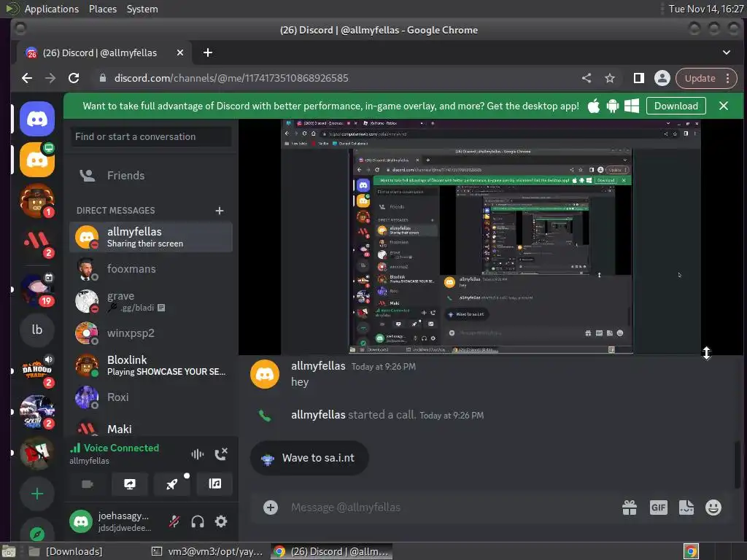Image resolution: width=747 pixels, height=560 pixels.
Task: Click the message attachment plus button
Action: click(x=271, y=507)
